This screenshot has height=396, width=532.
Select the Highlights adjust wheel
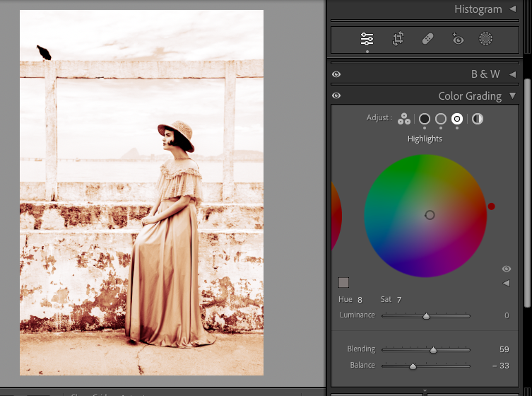pos(457,119)
